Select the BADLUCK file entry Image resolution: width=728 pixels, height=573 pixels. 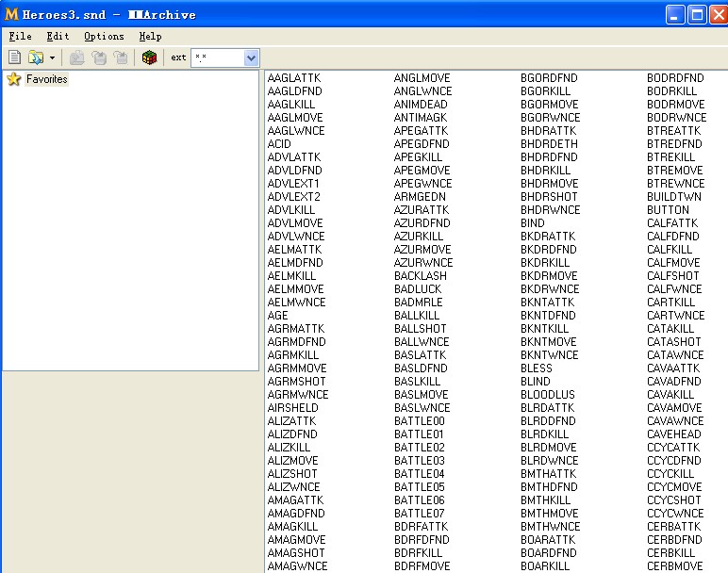(x=418, y=289)
